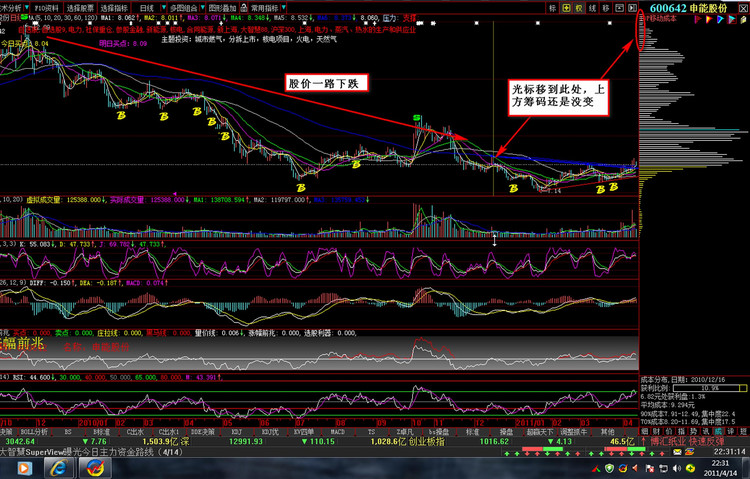Select the Z卓凡 indicator tab
The width and height of the screenshot is (750, 479).
(405, 432)
